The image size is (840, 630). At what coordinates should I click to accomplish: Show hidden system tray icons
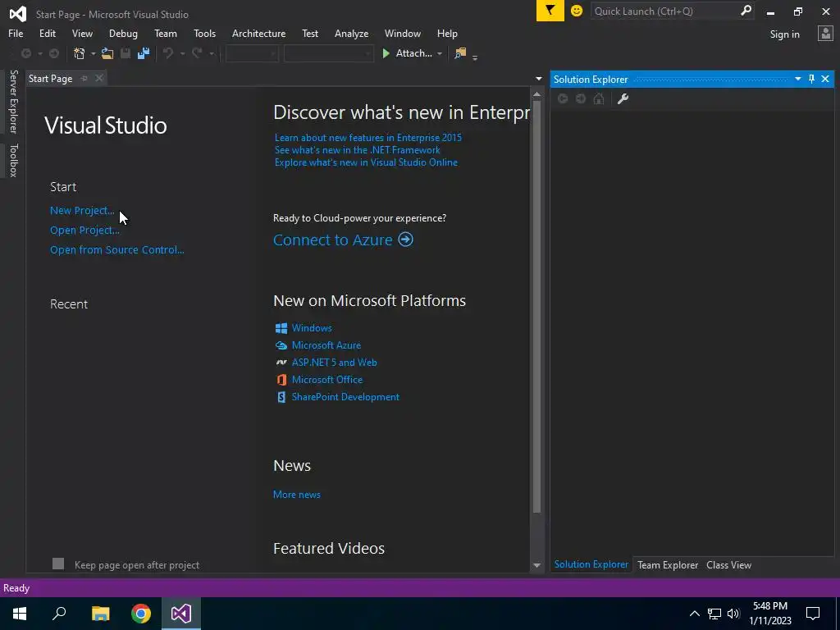pos(694,614)
